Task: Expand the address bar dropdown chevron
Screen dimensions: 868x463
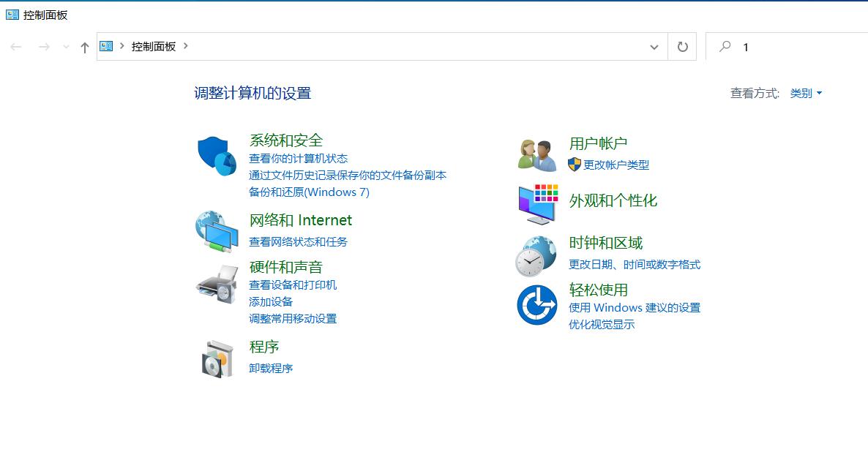Action: (x=654, y=47)
